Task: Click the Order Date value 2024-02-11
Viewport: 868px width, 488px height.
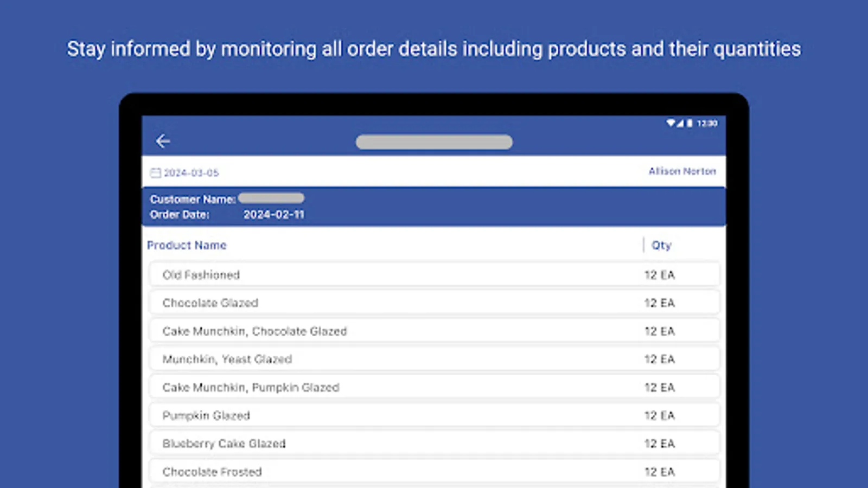Action: [x=275, y=214]
